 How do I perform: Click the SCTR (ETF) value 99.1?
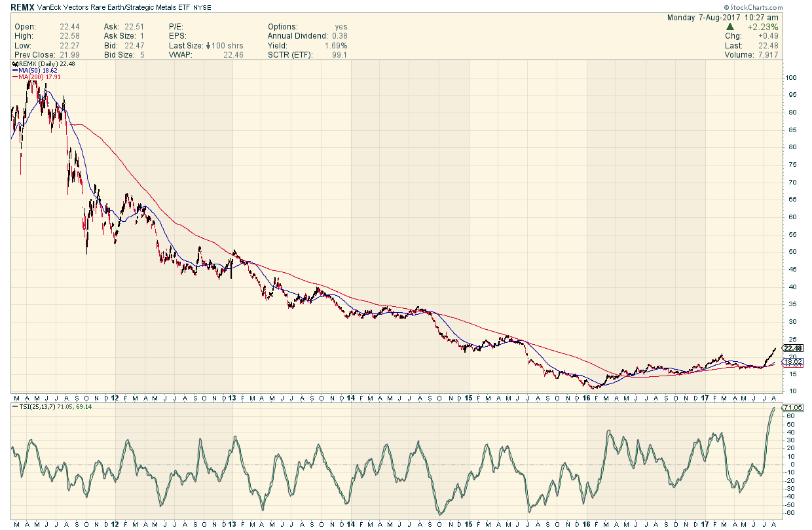(x=339, y=55)
